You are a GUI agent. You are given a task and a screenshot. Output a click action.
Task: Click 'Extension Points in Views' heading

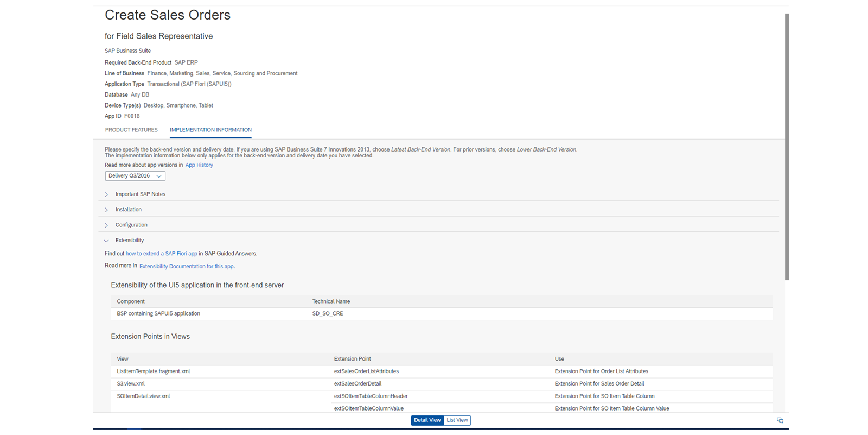[x=150, y=337]
